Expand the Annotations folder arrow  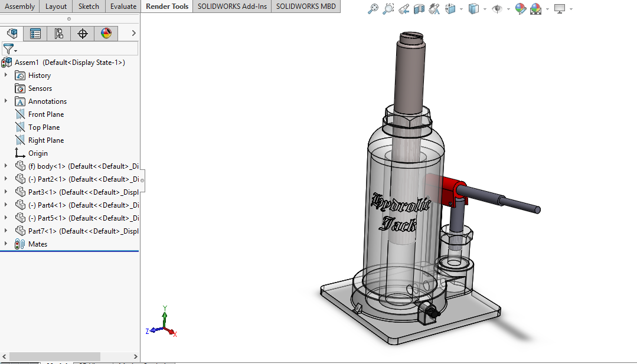(x=6, y=101)
